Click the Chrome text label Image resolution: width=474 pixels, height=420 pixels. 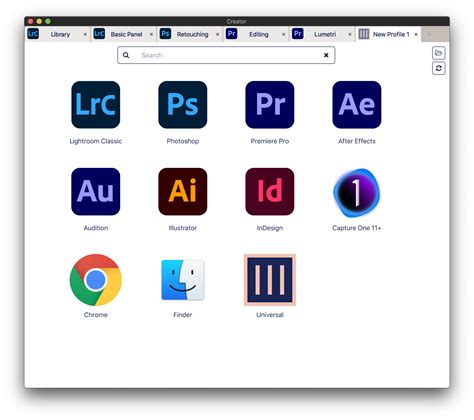point(96,315)
